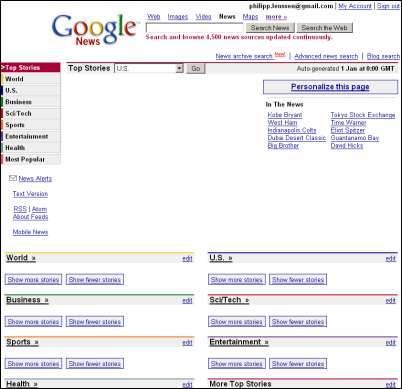Screen dimensions: 402x389
Task: Expand the U.S. » section heading
Action: coord(221,258)
